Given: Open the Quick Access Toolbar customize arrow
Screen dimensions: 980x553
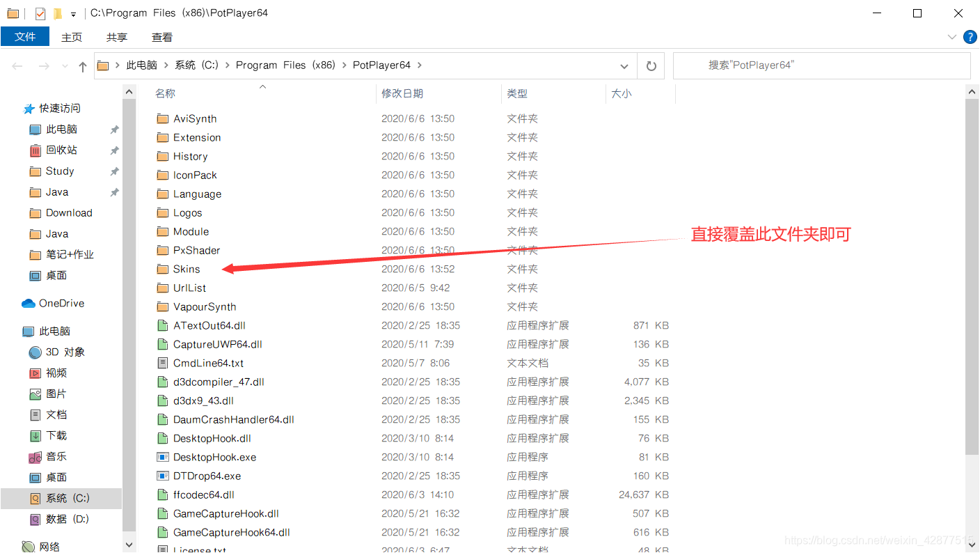Looking at the screenshot, I should coord(73,14).
